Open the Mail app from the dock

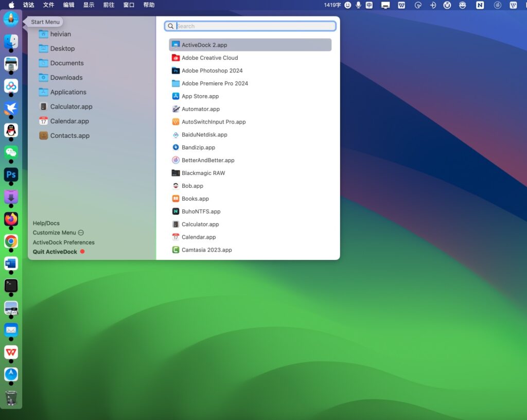pos(11,330)
